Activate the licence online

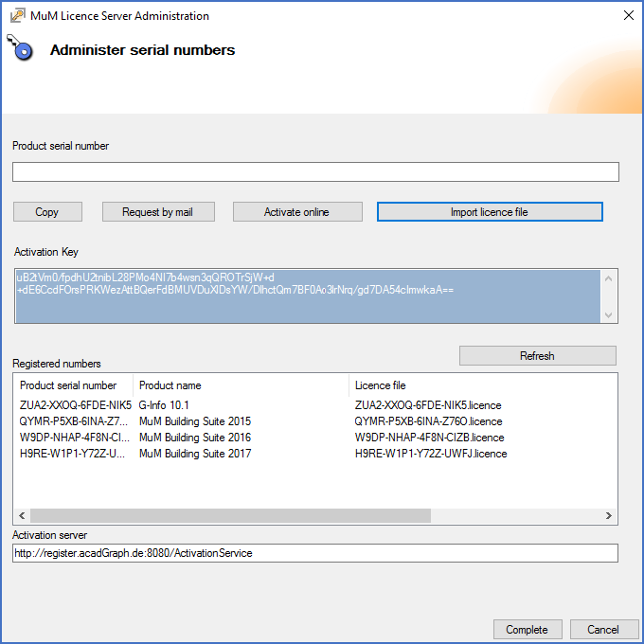[297, 212]
